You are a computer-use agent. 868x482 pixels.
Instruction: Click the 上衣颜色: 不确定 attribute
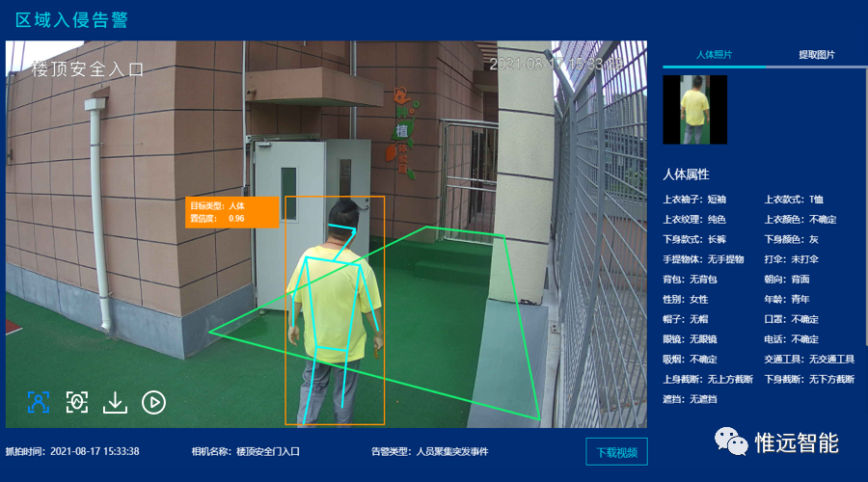800,220
